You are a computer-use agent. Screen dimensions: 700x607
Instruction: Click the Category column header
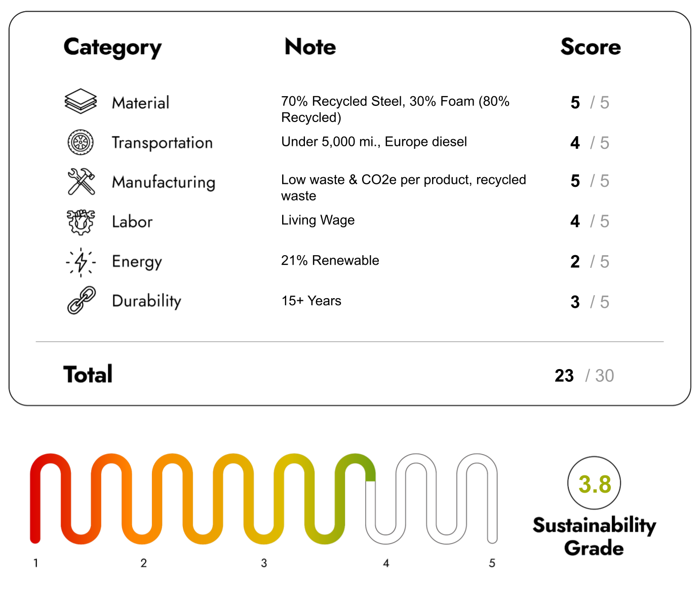click(112, 48)
